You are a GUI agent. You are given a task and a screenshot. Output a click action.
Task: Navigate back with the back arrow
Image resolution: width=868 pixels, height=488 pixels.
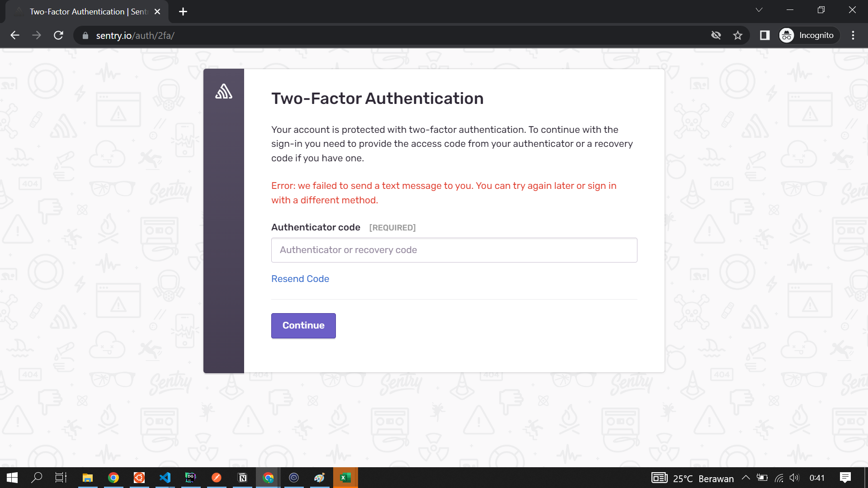coord(15,35)
